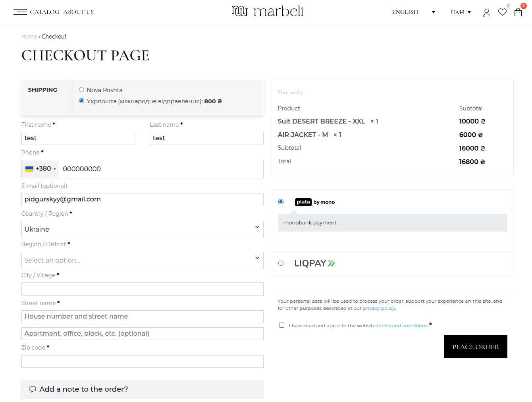The height and width of the screenshot is (402, 532).
Task: Open the shopping bag cart icon
Action: (518, 12)
